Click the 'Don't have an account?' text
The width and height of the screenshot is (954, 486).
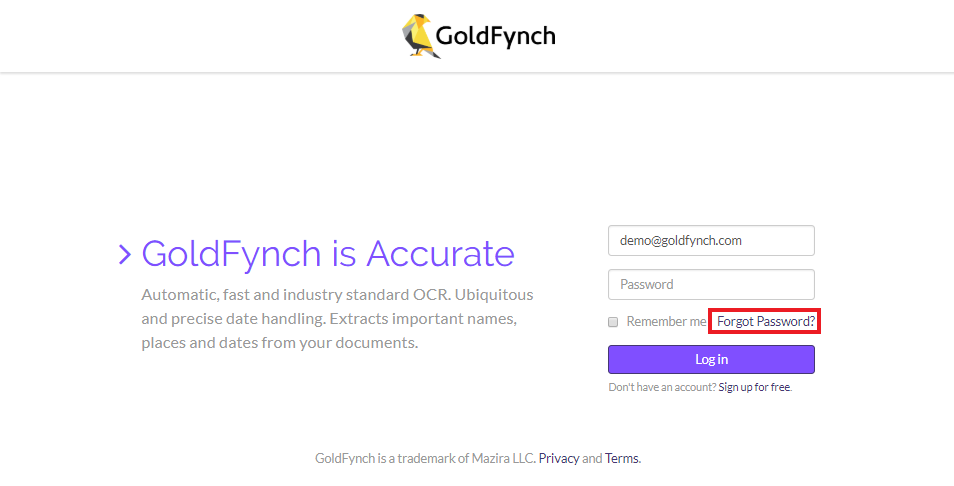(x=662, y=387)
